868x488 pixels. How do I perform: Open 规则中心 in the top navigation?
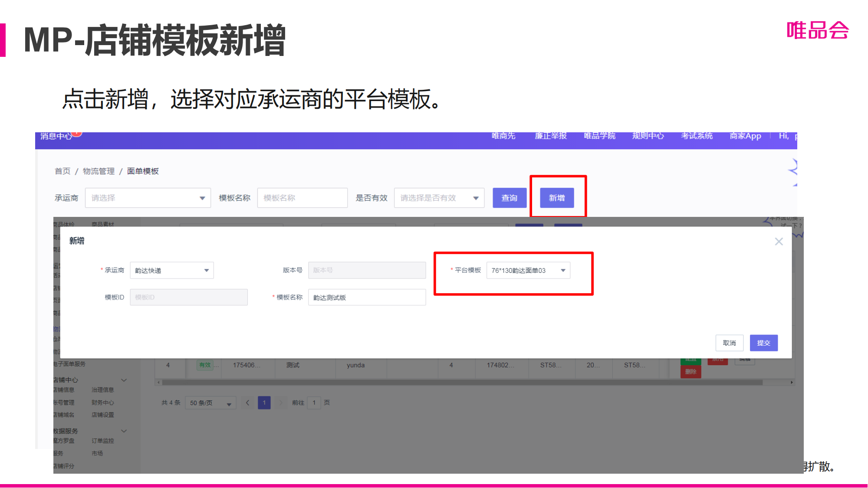(648, 136)
